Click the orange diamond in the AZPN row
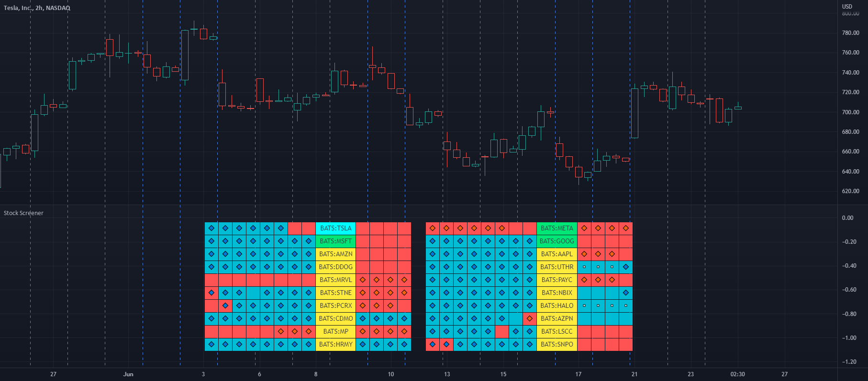 coord(529,318)
